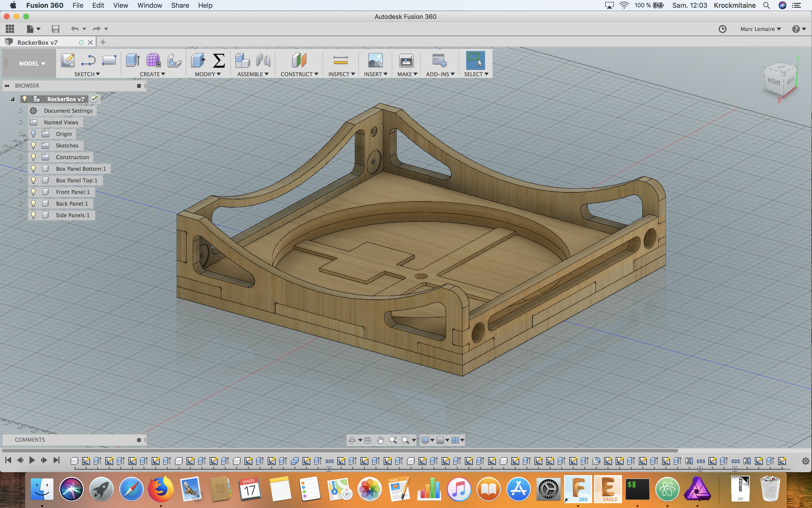The image size is (812, 508).
Task: Click the timeline horizontal scrollbar
Action: [x=340, y=450]
